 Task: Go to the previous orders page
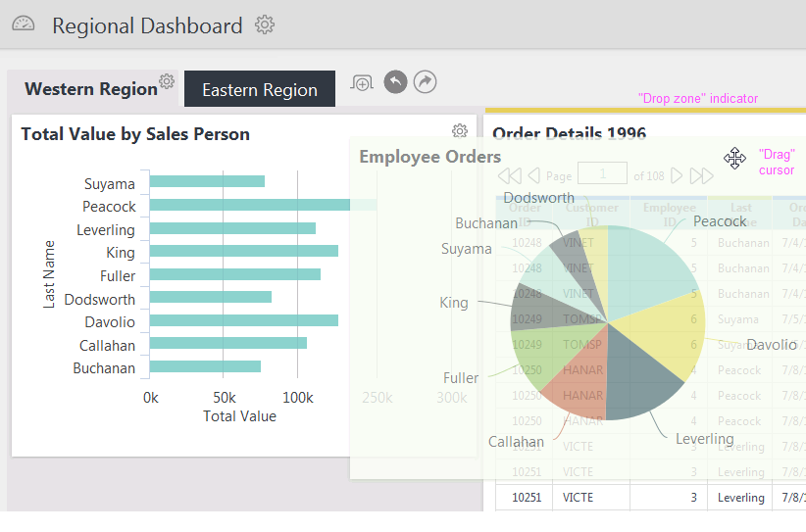(534, 176)
